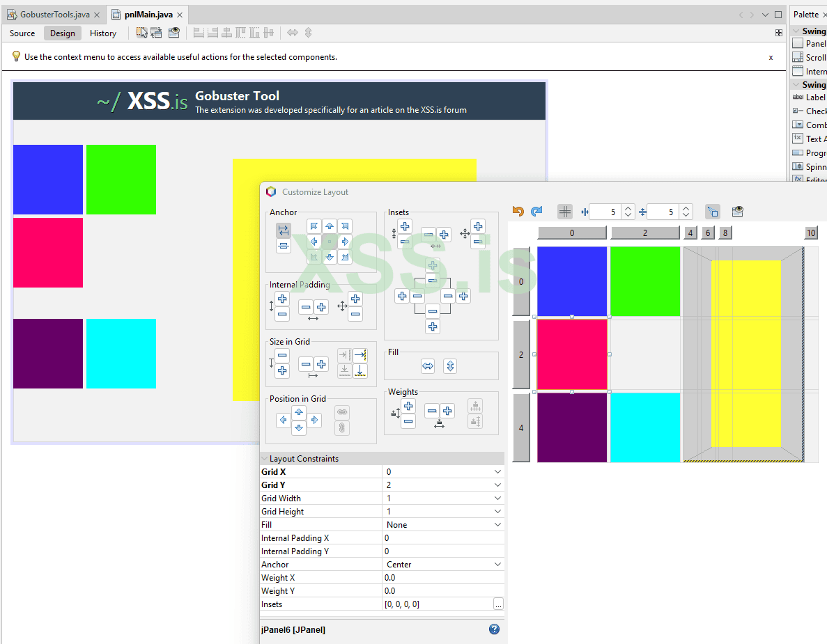Toggle the pointer-with-square button beside the gap spinners
This screenshot has height=644, width=827.
pos(713,212)
